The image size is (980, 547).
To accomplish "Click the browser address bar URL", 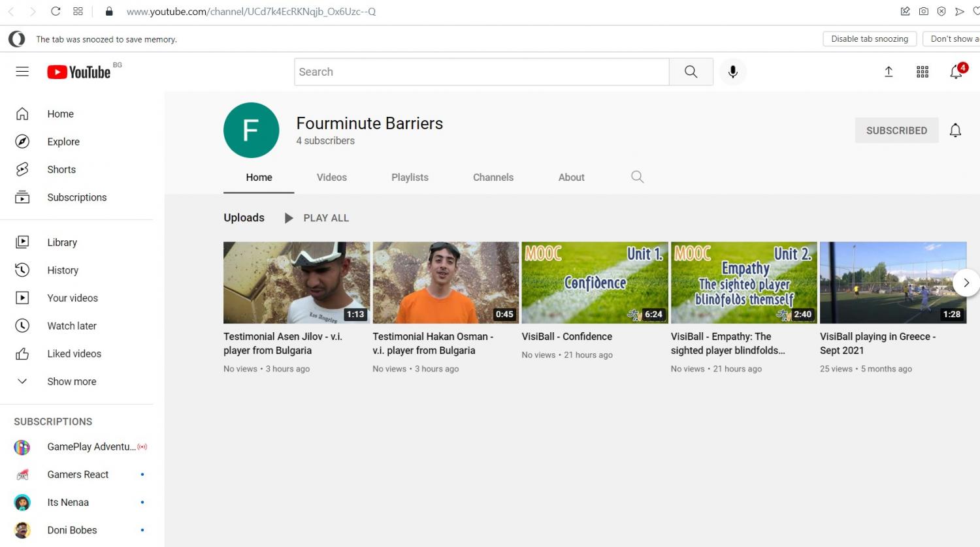I will tap(251, 12).
